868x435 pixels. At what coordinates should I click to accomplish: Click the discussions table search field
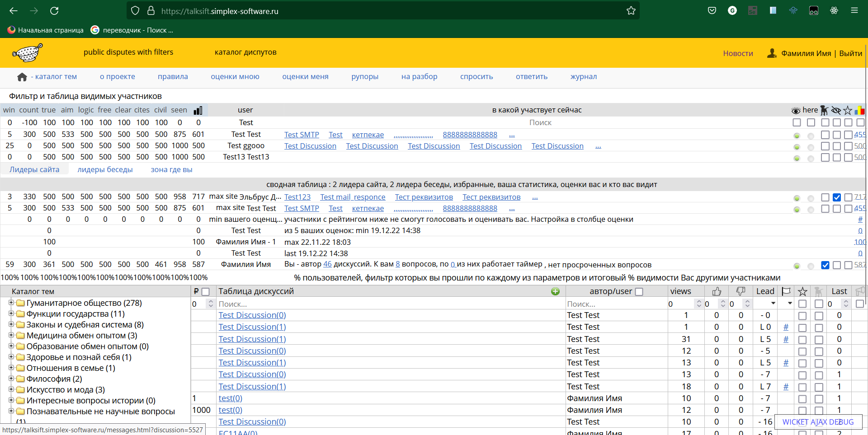click(391, 304)
